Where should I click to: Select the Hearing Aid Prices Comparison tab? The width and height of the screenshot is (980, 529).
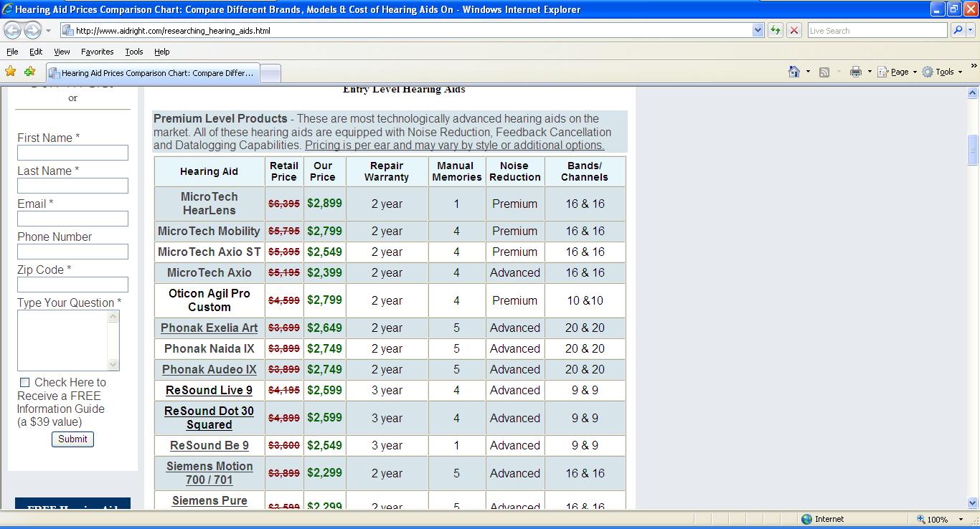[151, 73]
